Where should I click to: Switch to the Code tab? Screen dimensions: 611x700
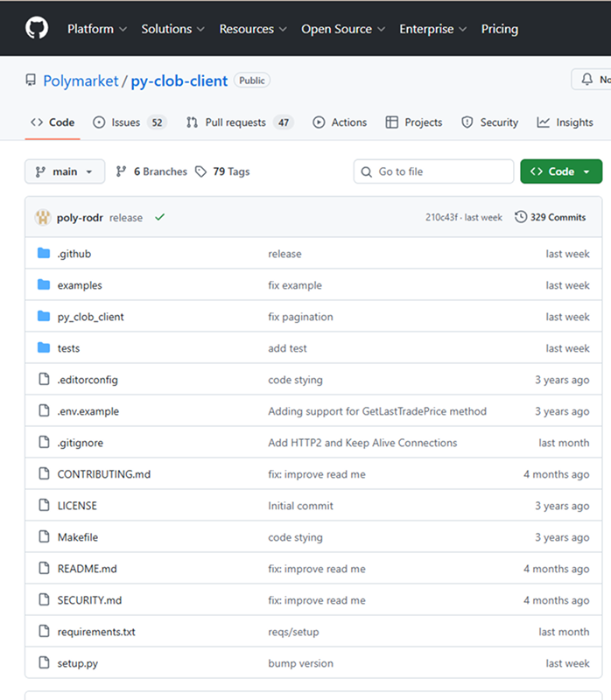click(x=53, y=122)
